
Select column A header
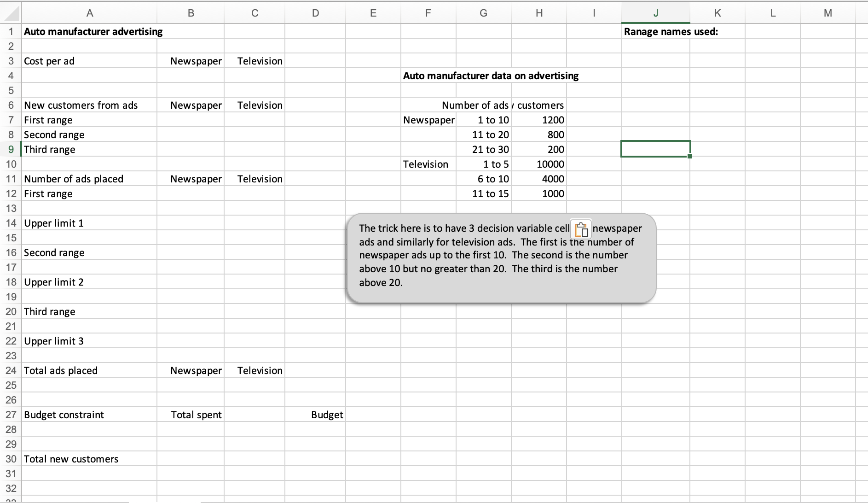(x=90, y=13)
